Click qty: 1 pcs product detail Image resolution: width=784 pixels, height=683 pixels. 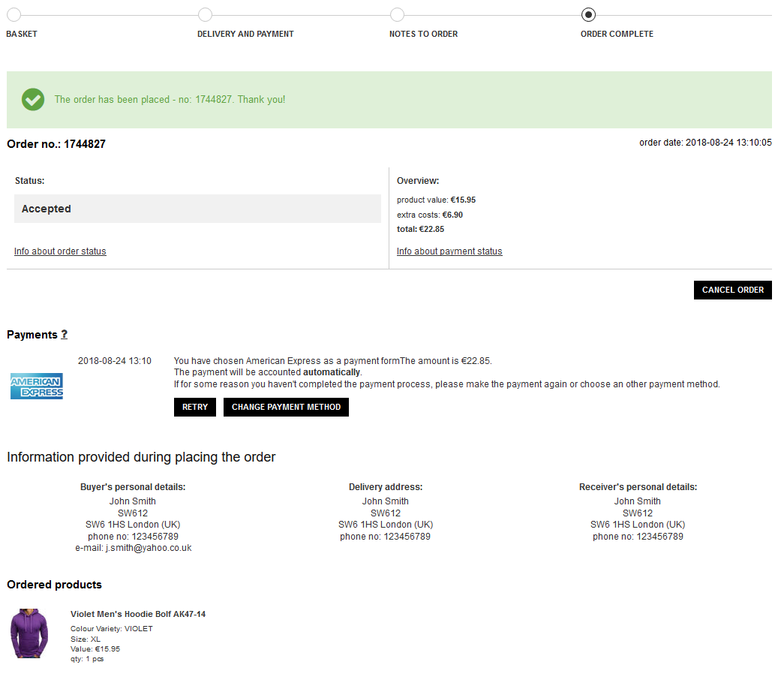tap(87, 659)
